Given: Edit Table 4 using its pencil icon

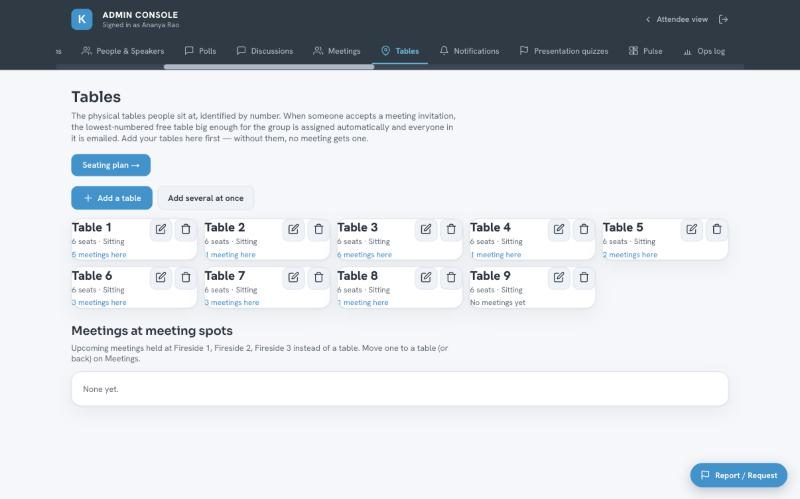Looking at the screenshot, I should (559, 229).
